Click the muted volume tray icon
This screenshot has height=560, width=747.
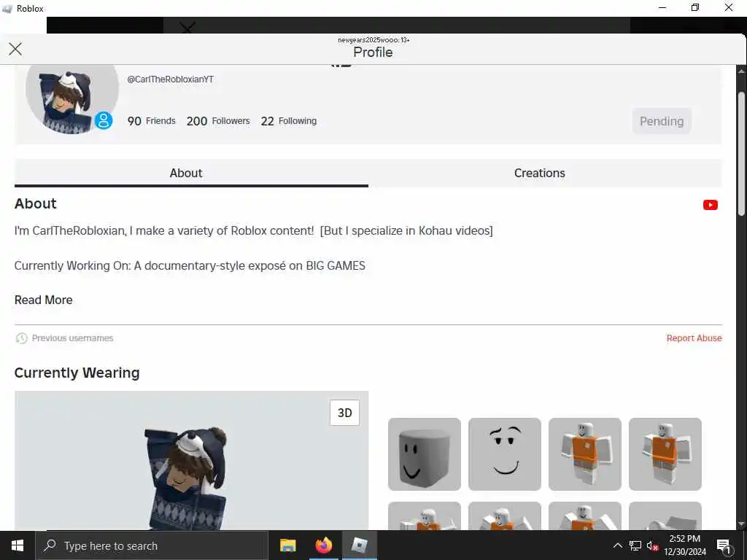652,545
